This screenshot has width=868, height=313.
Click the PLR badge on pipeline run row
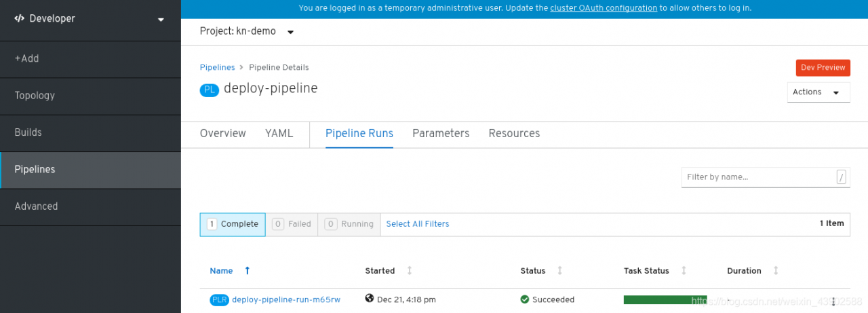[219, 299]
